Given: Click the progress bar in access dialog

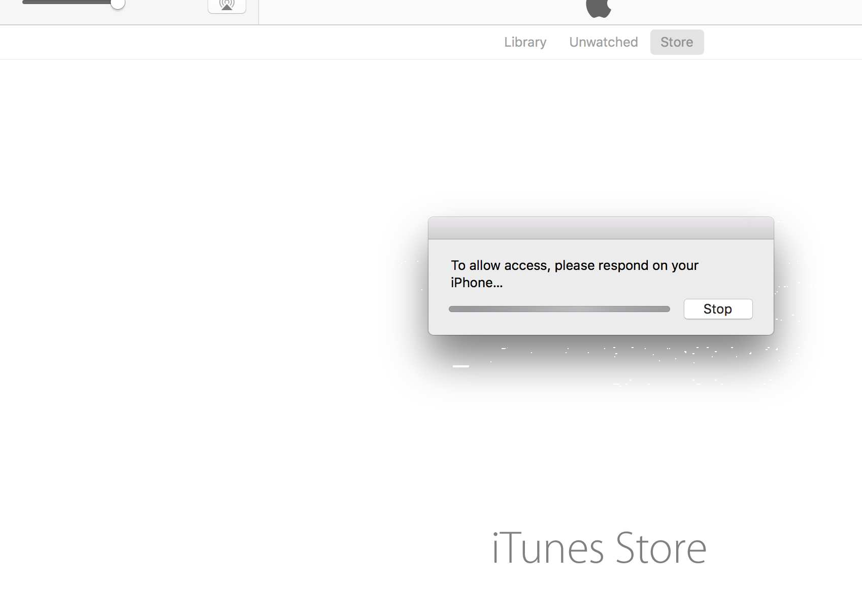Looking at the screenshot, I should coord(559,309).
